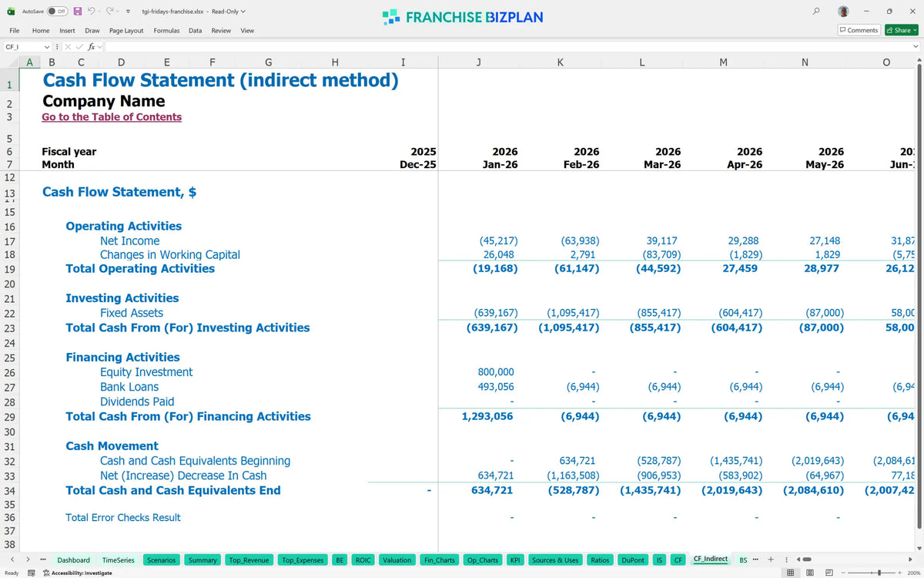Screen dimensions: 924x578
Task: Expand the Name Box dropdown
Action: [47, 47]
